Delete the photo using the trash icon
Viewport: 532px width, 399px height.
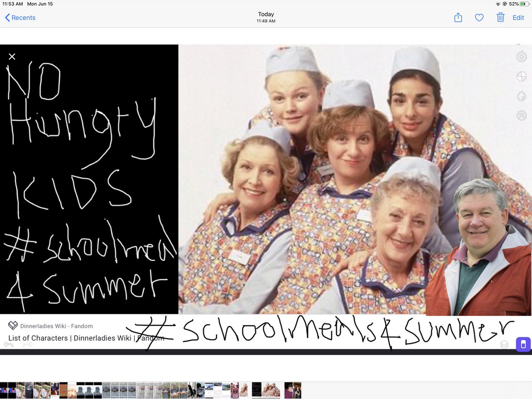pos(501,17)
